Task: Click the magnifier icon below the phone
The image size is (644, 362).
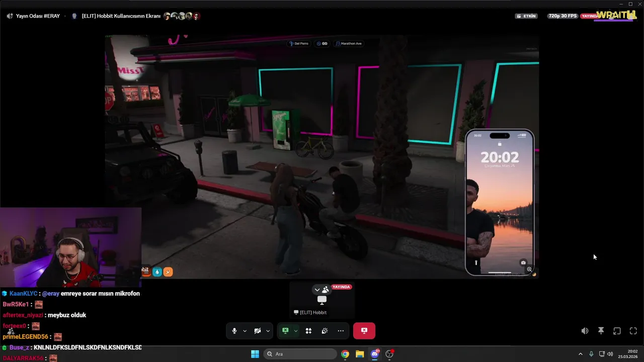Action: 529,269
